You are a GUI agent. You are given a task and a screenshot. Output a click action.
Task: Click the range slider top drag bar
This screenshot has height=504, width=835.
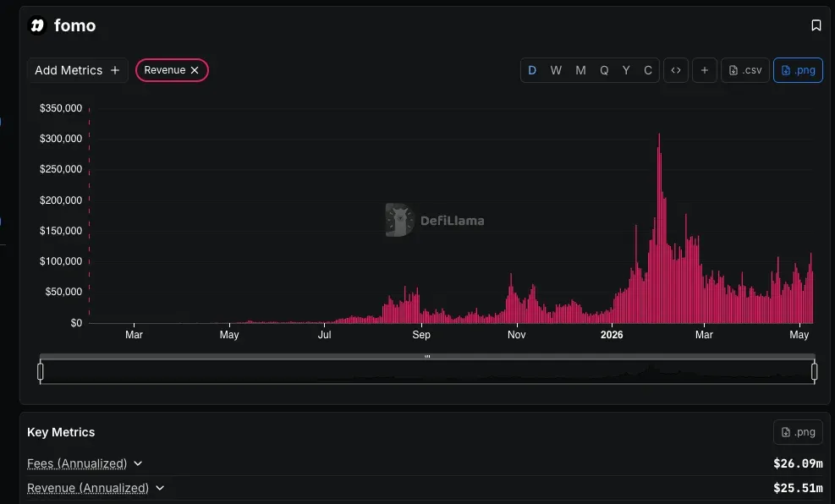pos(427,357)
